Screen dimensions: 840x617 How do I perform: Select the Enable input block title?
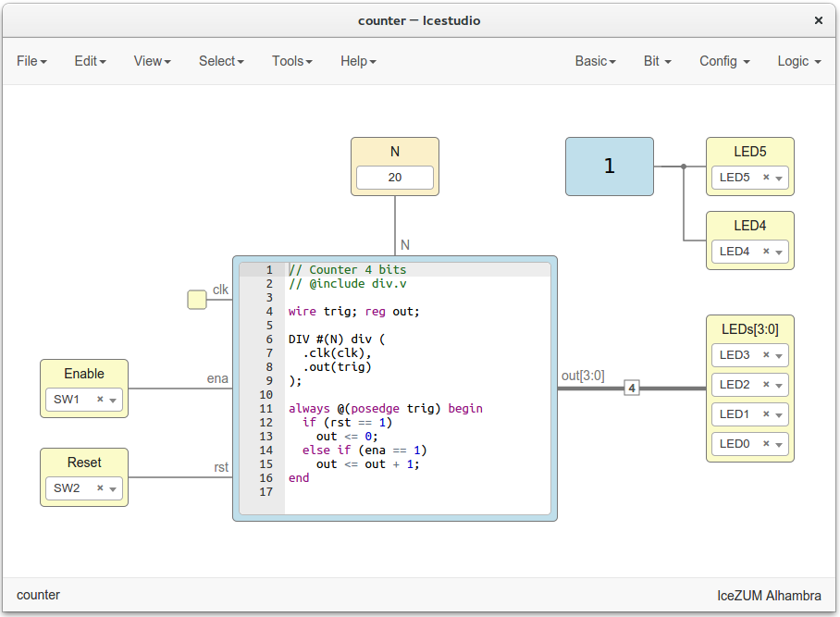tap(84, 374)
